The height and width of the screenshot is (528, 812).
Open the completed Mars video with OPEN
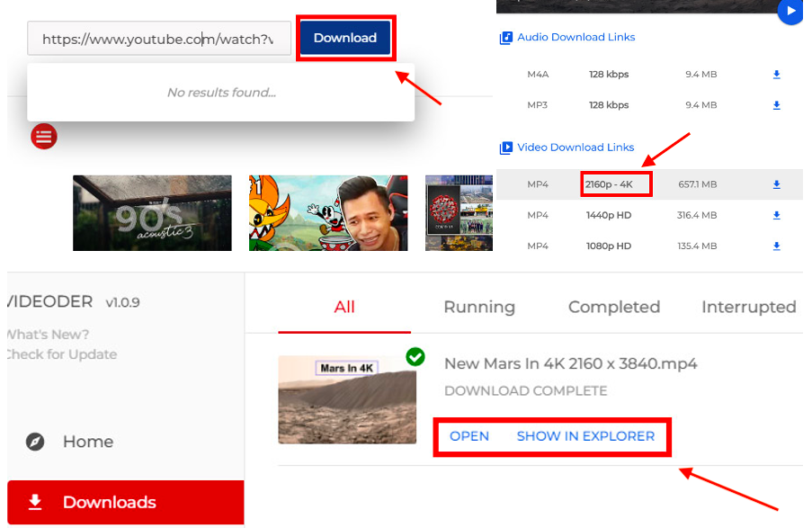[x=469, y=436]
